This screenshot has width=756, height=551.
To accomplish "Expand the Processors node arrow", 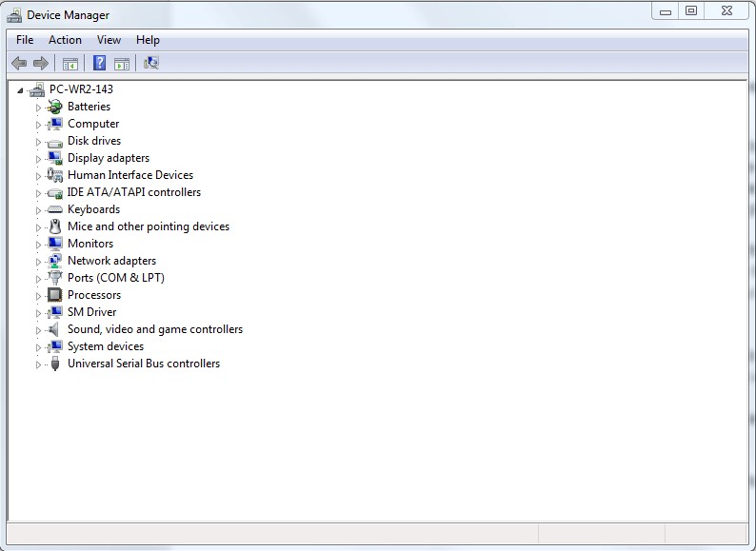I will pos(39,296).
